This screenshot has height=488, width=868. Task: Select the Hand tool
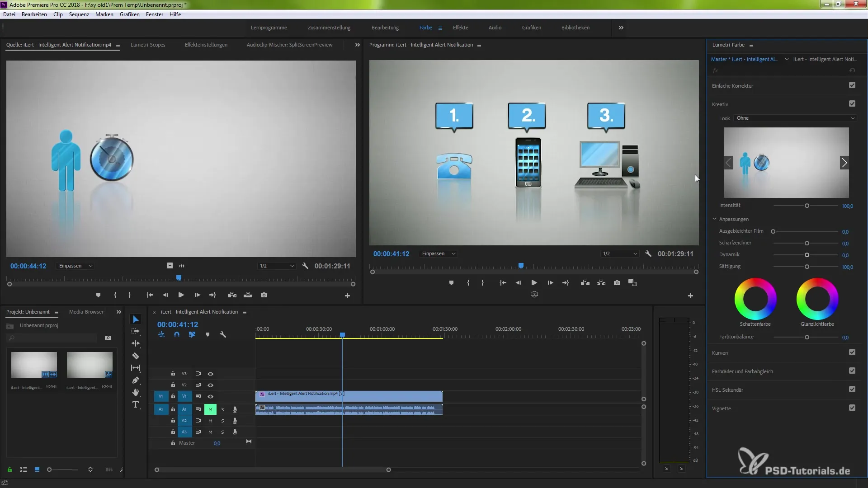(x=136, y=392)
